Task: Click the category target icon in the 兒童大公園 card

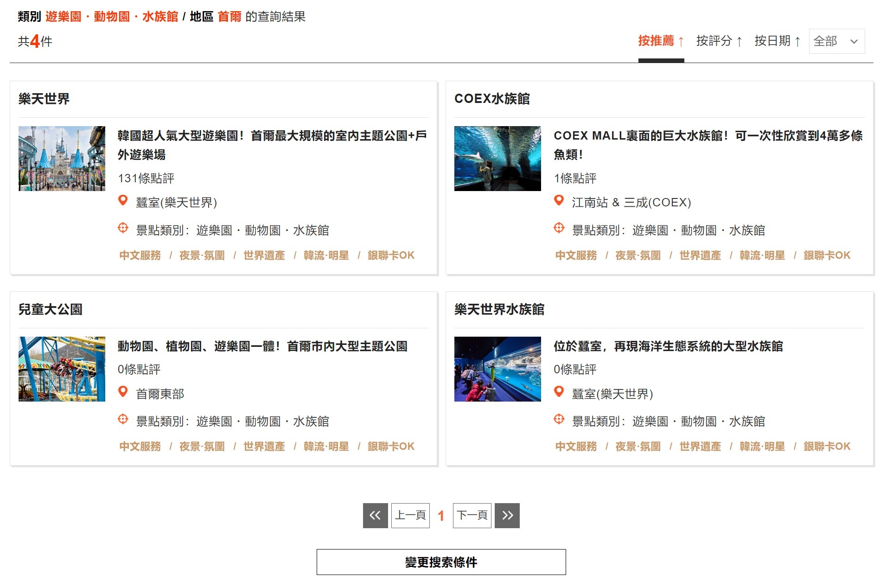Action: point(123,419)
